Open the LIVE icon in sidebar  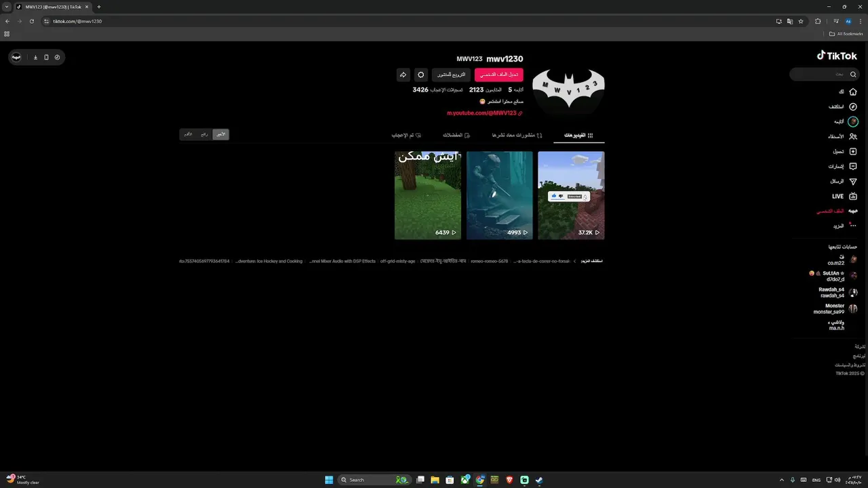point(853,196)
